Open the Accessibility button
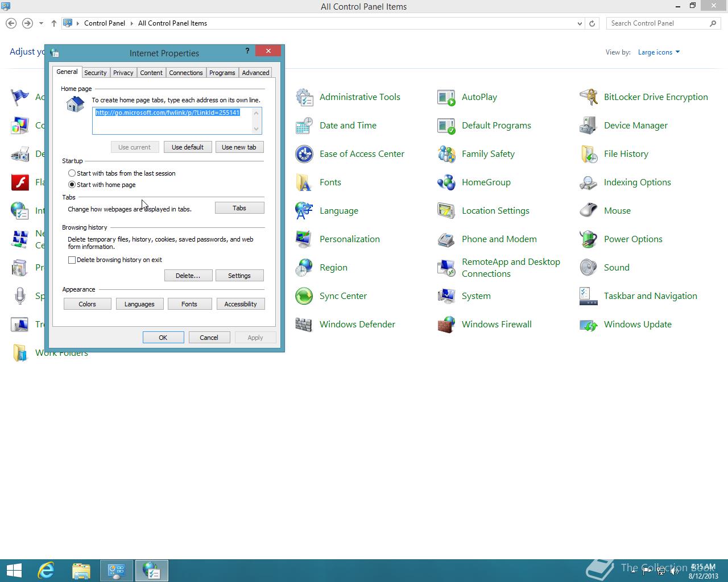The height and width of the screenshot is (582, 728). tap(241, 304)
